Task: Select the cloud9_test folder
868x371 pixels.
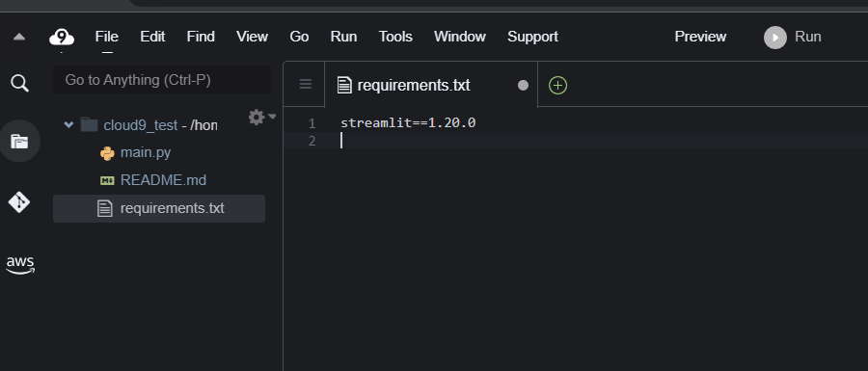Action: coord(141,125)
